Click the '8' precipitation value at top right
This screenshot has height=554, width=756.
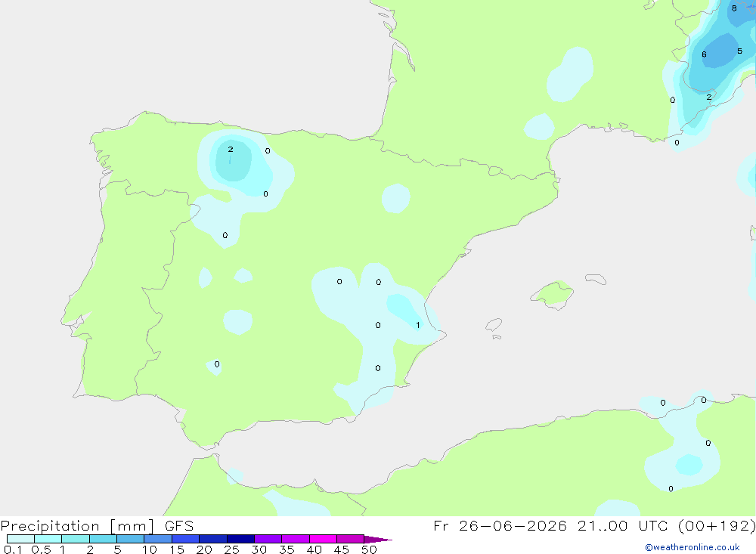pos(734,8)
